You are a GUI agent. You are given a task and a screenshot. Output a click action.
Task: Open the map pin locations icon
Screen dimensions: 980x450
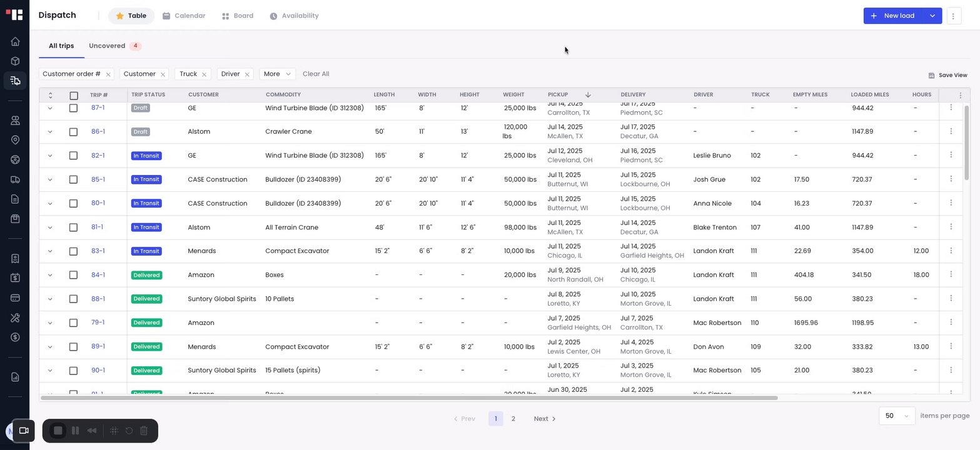coord(15,140)
